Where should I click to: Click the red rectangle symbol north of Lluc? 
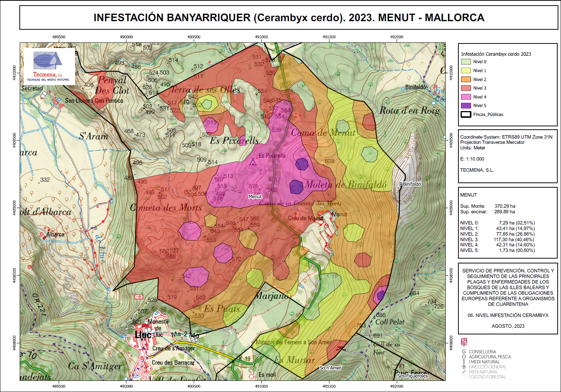coord(139,297)
